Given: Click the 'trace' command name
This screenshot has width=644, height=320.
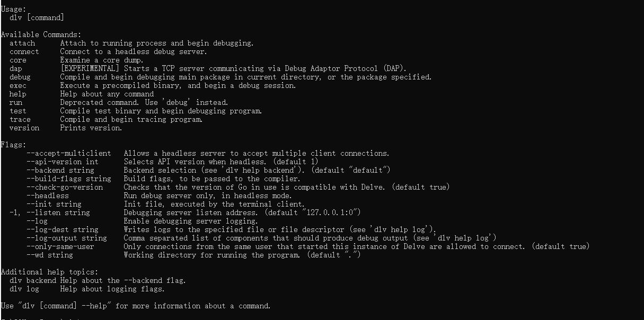Looking at the screenshot, I should click(x=20, y=119).
